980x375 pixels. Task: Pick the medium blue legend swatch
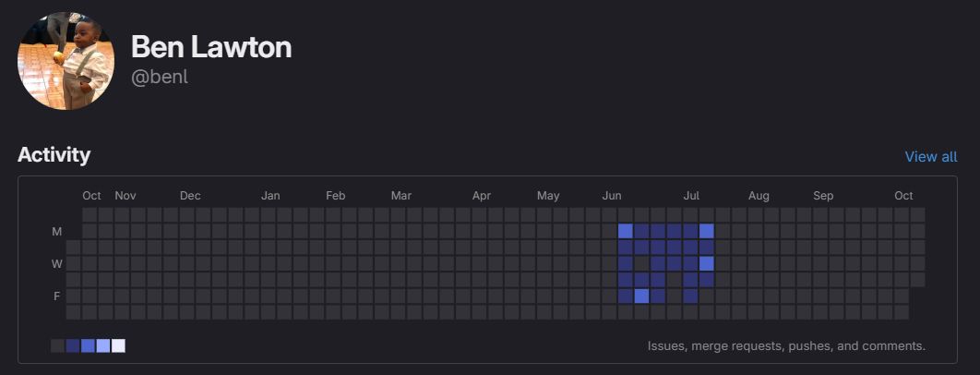[88, 345]
